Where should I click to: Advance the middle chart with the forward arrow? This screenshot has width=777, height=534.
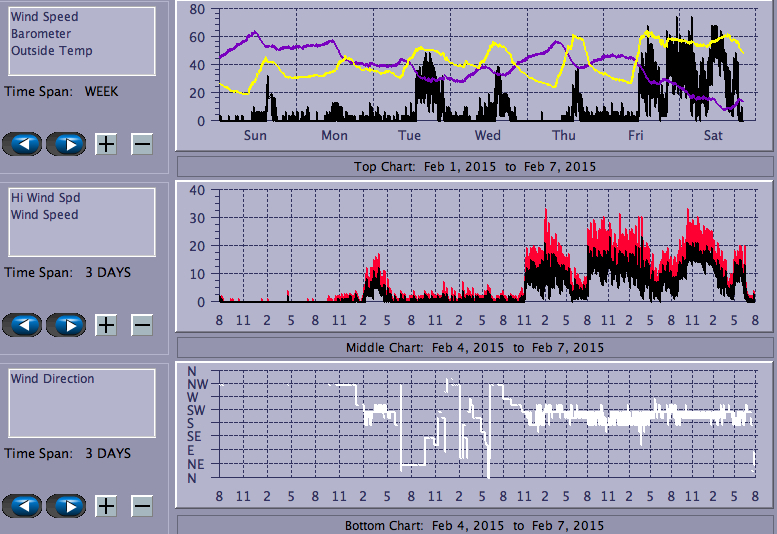coord(66,325)
